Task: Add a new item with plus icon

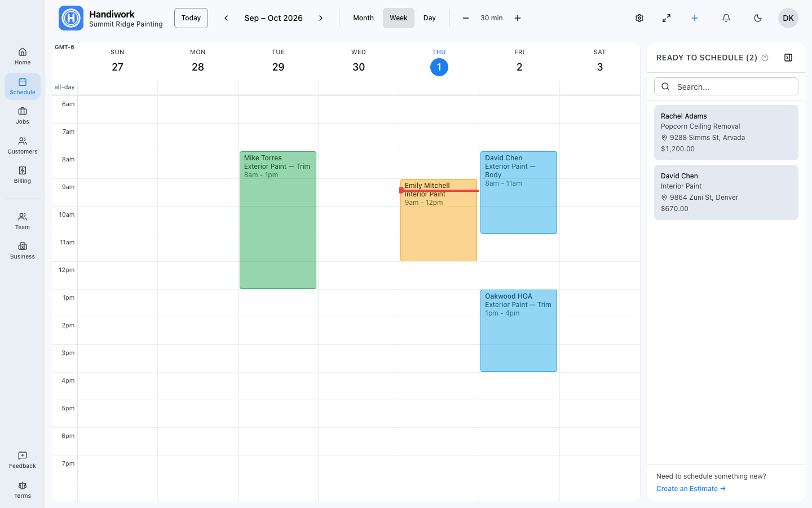Action: click(695, 18)
